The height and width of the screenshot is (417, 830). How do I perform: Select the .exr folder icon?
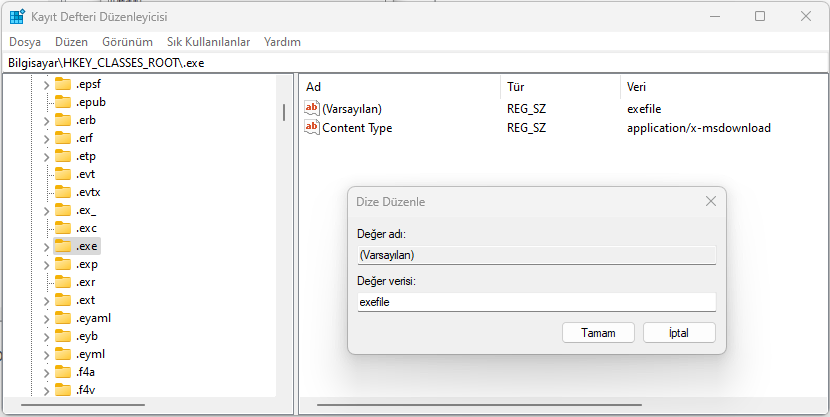63,282
